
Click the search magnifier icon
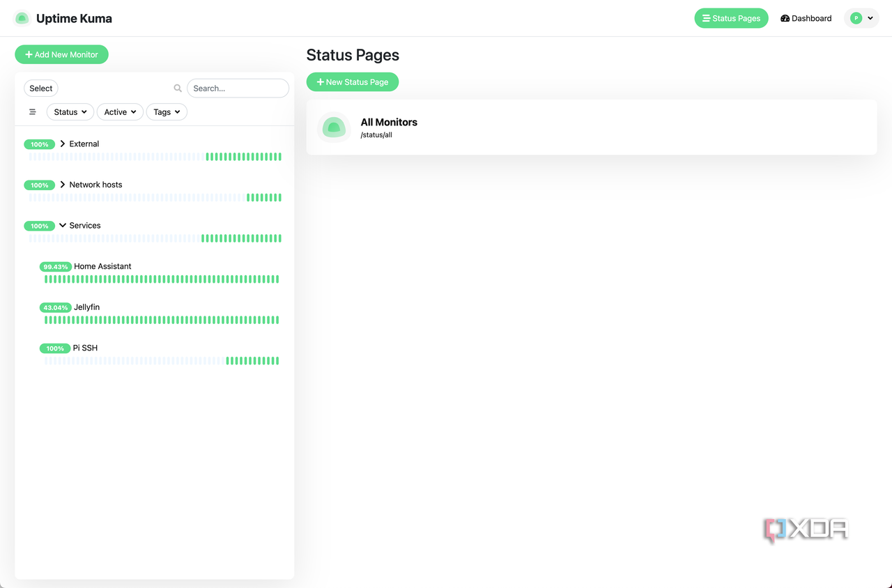click(178, 88)
